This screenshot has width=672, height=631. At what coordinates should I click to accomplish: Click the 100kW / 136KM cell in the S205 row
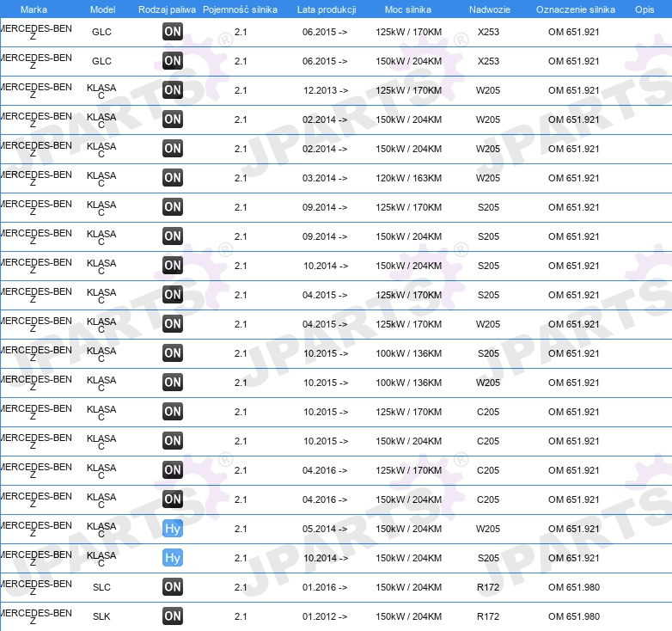click(x=408, y=353)
